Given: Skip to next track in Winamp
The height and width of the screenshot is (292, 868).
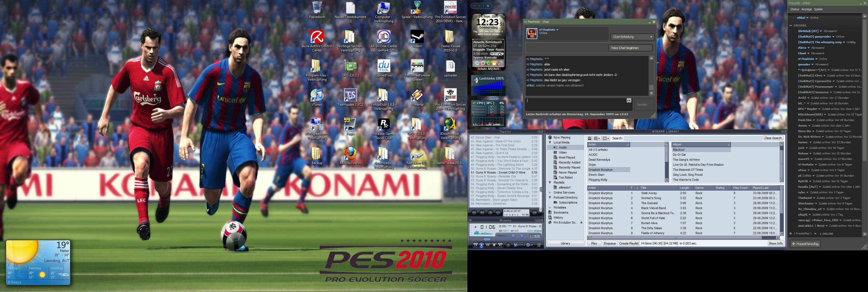Looking at the screenshot, I should (500, 245).
